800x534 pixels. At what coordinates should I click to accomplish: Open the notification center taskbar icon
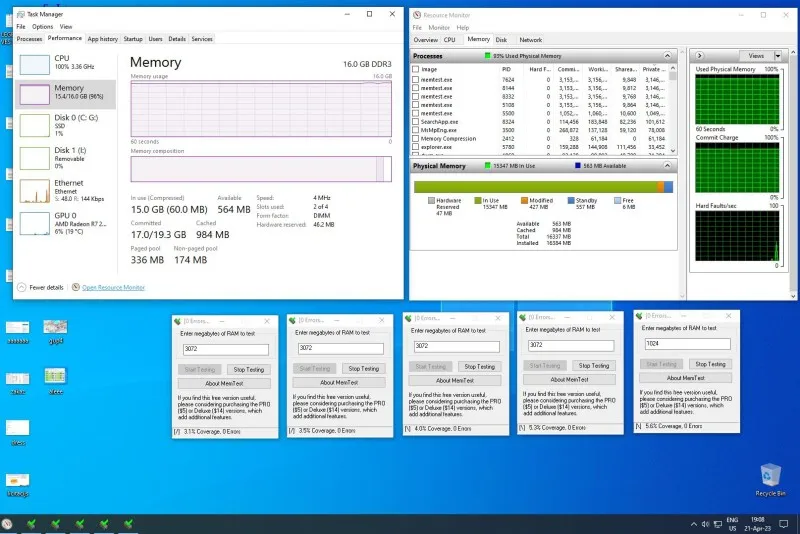[783, 524]
